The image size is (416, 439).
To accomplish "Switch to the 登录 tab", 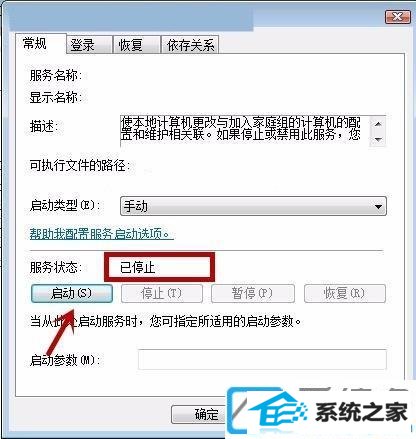I will [x=89, y=45].
